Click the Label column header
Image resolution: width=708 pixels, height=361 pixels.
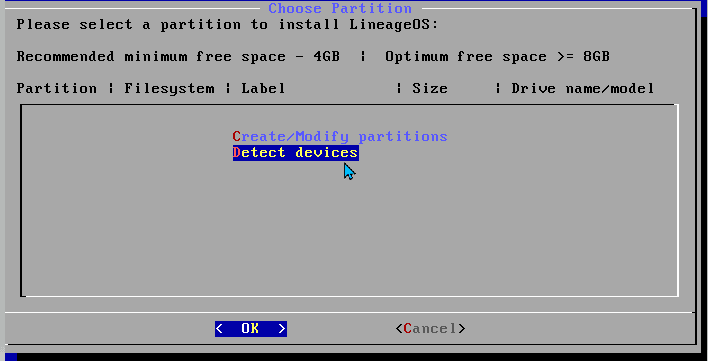pyautogui.click(x=263, y=88)
